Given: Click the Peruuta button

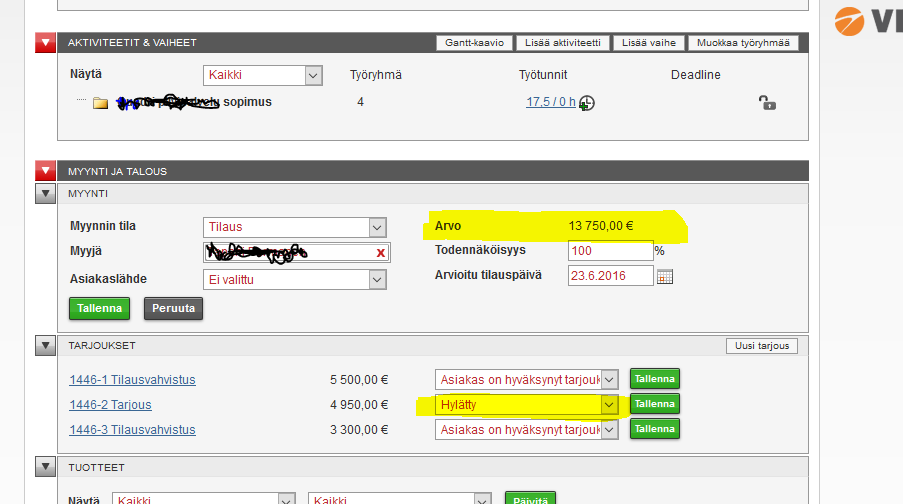Looking at the screenshot, I should tap(173, 308).
